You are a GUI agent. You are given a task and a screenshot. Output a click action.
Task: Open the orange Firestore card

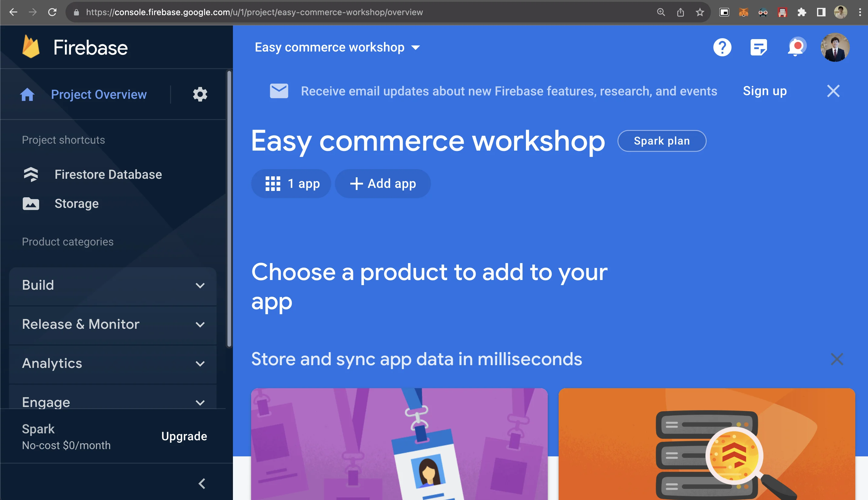706,444
